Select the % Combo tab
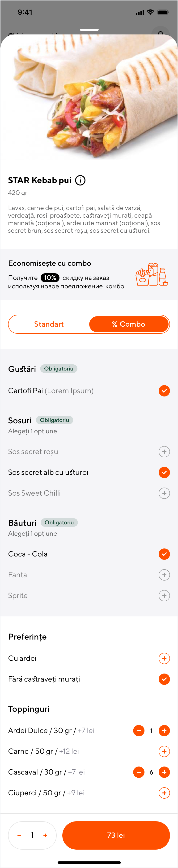 pos(129,324)
